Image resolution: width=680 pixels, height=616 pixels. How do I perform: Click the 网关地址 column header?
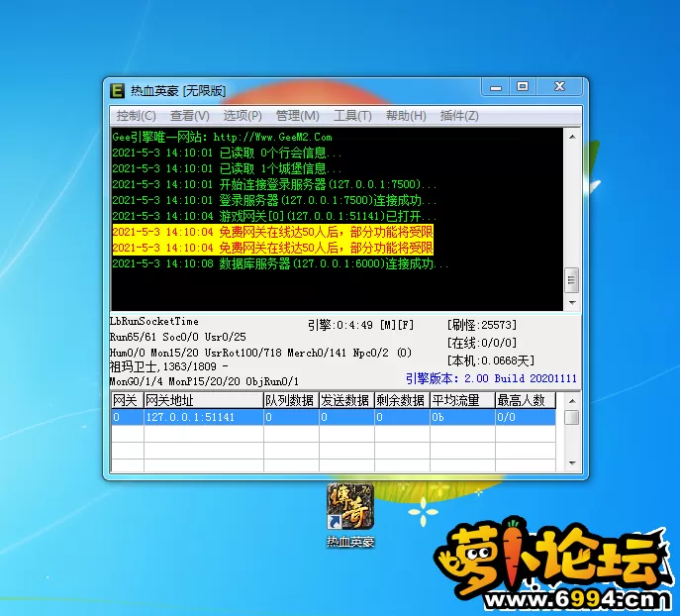pos(203,400)
